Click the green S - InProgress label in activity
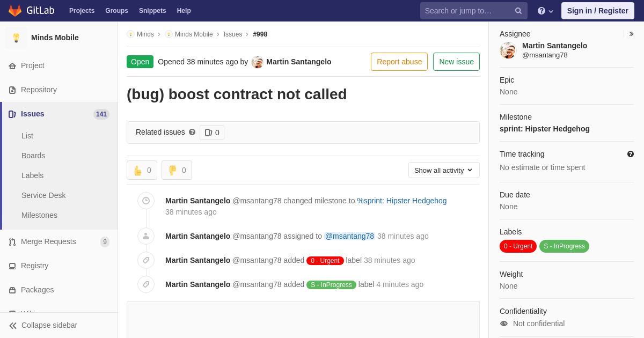The width and height of the screenshot is (644, 338). coord(331,285)
